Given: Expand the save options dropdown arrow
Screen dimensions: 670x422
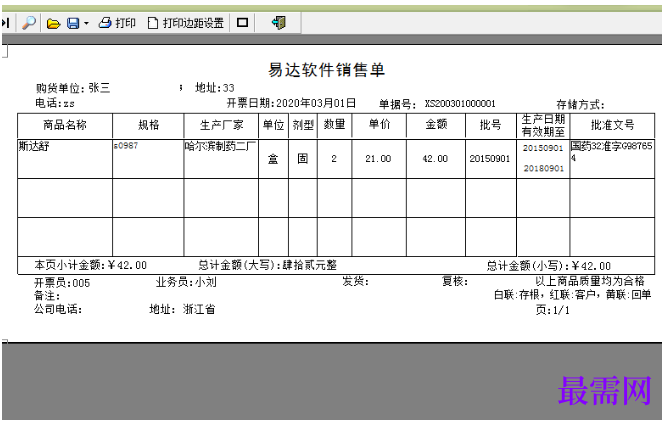Looking at the screenshot, I should [x=86, y=23].
